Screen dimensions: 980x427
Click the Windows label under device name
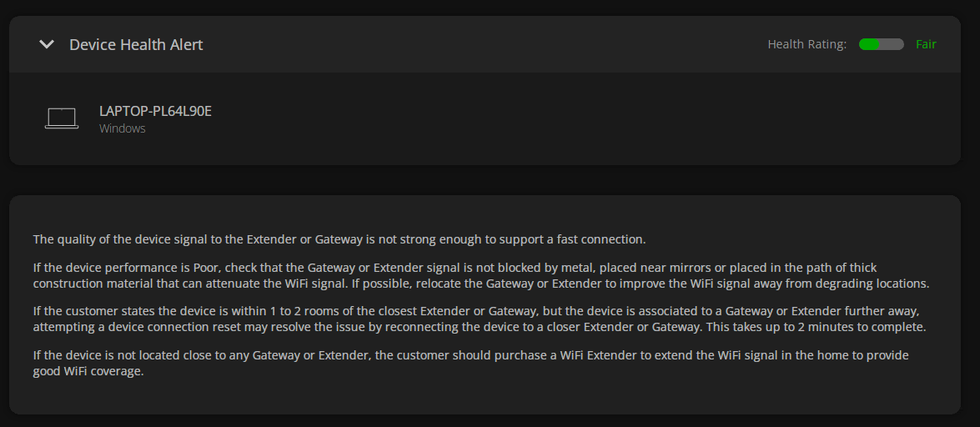click(x=123, y=128)
